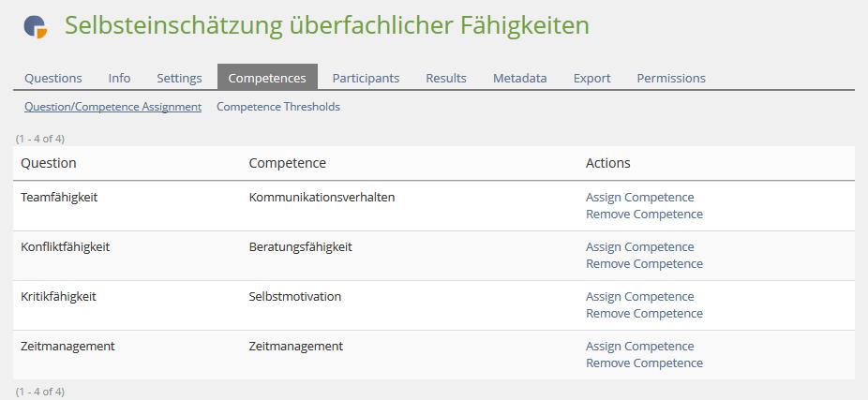
Task: Remove Competence from Zeitmanagement question
Action: pos(644,363)
